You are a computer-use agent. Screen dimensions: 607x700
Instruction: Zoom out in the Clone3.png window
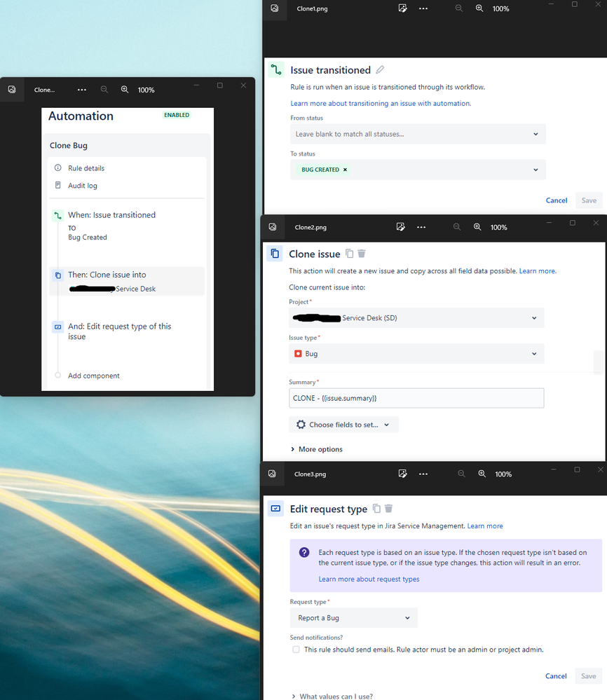(x=461, y=474)
